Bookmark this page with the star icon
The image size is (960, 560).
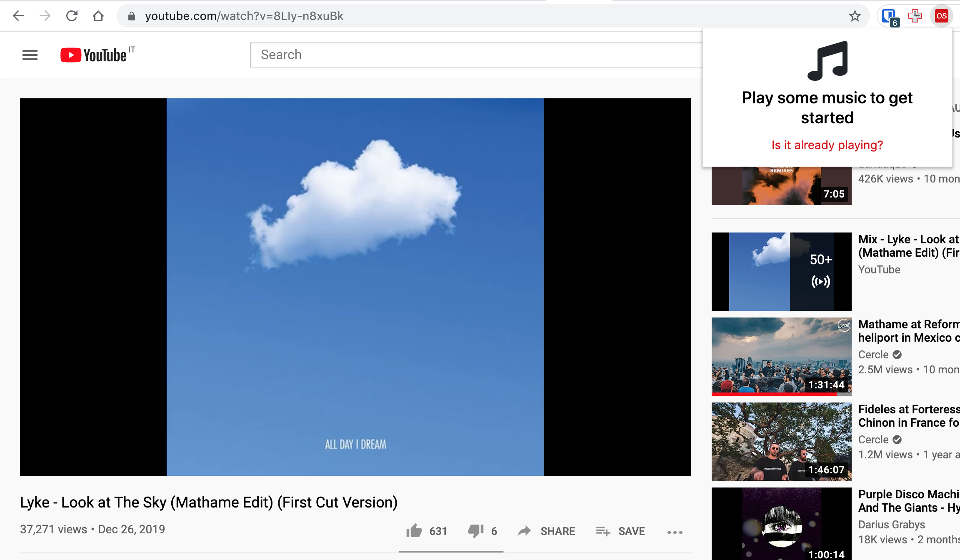(x=855, y=16)
